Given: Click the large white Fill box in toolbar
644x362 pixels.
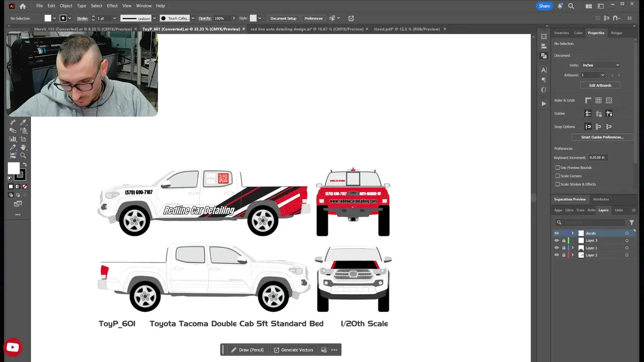Looking at the screenshot, I should pos(14,169).
